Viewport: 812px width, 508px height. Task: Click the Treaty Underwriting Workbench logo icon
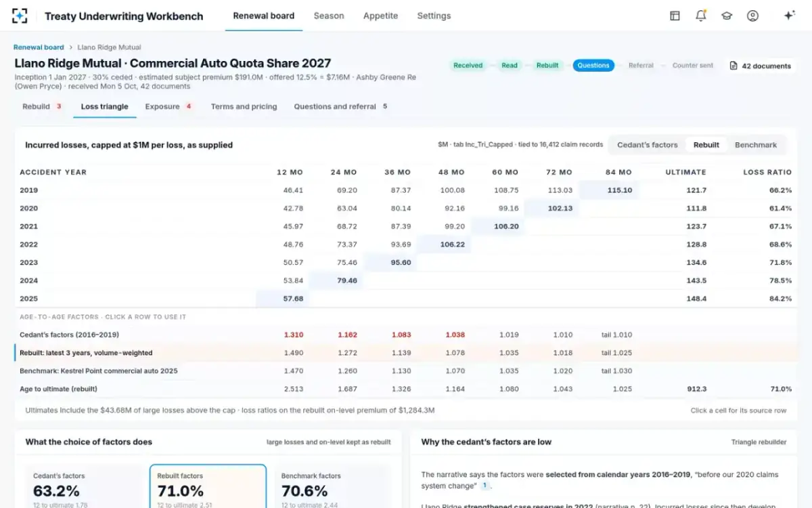[20, 16]
